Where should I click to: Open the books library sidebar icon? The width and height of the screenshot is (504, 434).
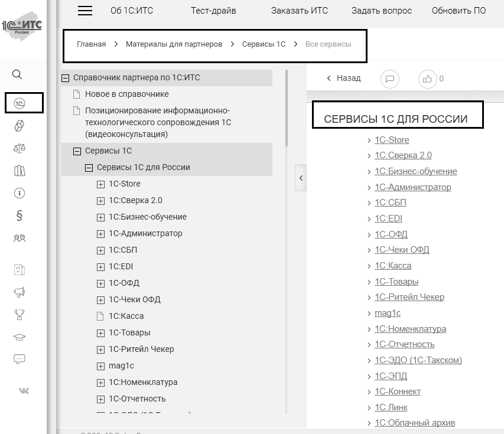[x=19, y=171]
